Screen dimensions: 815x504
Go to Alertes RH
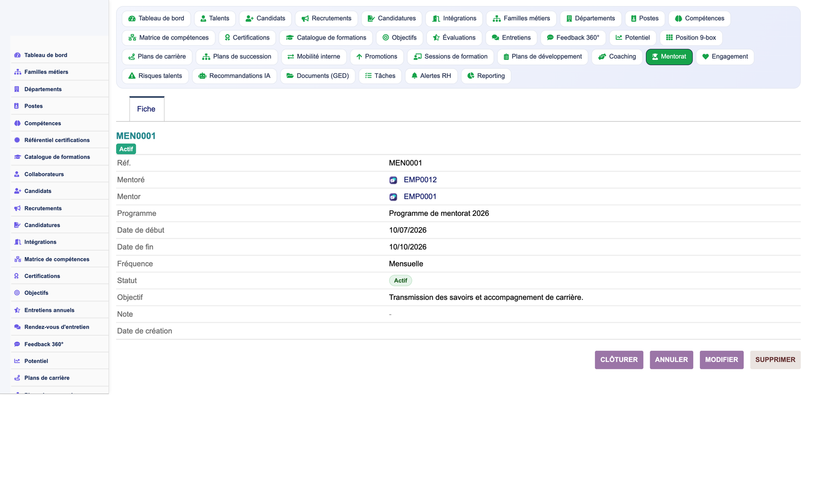(x=431, y=76)
